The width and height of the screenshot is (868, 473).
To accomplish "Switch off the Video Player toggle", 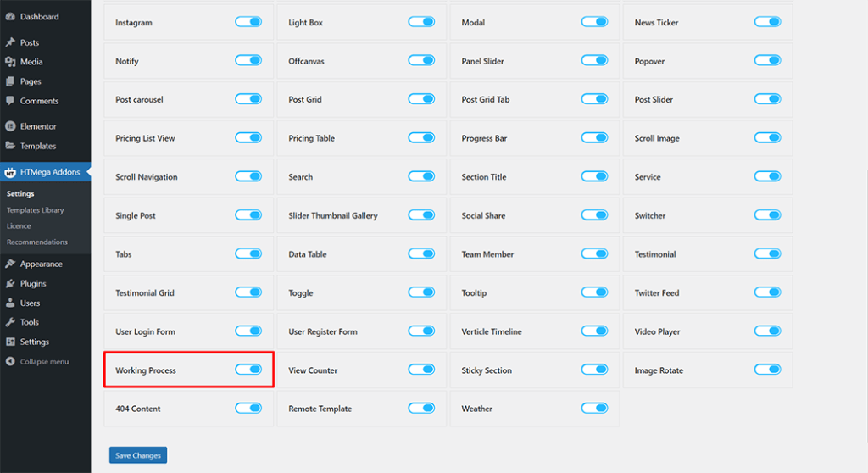I will click(x=767, y=331).
